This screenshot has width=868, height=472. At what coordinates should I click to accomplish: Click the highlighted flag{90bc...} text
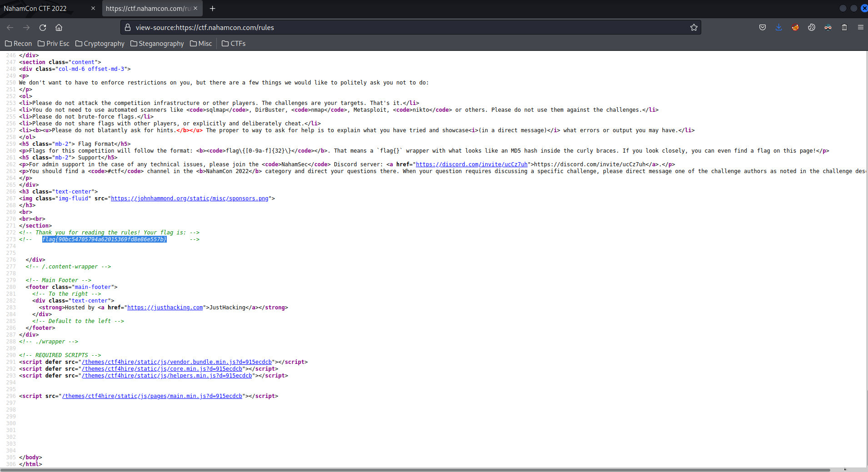click(x=105, y=239)
